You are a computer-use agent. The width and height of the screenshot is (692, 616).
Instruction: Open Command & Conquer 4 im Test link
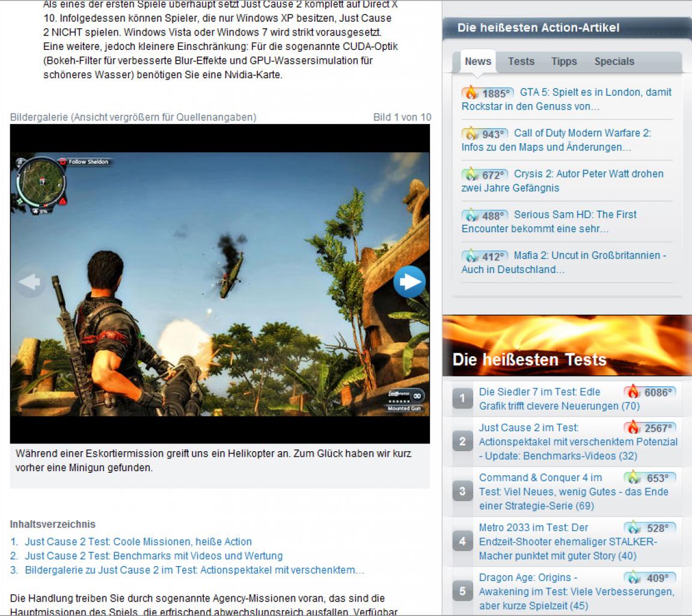click(x=574, y=491)
